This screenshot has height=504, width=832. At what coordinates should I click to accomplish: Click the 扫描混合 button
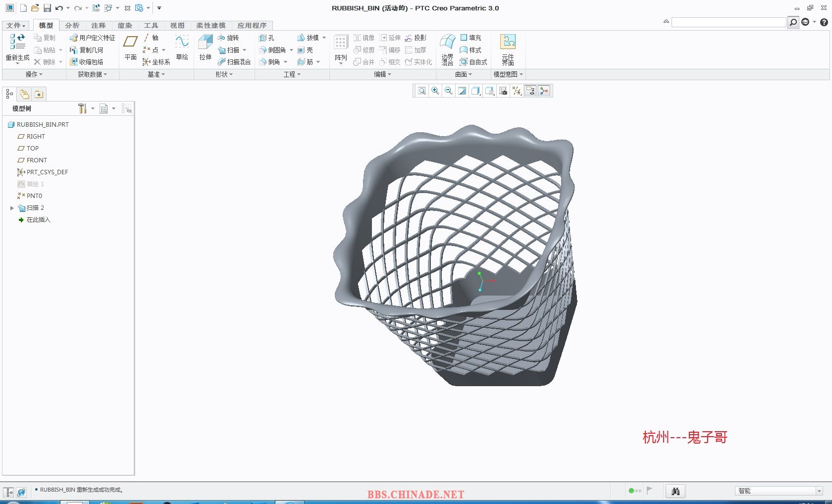click(x=234, y=62)
